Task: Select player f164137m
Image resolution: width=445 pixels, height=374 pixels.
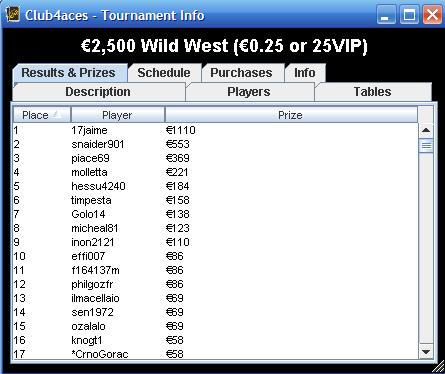Action: tap(95, 270)
